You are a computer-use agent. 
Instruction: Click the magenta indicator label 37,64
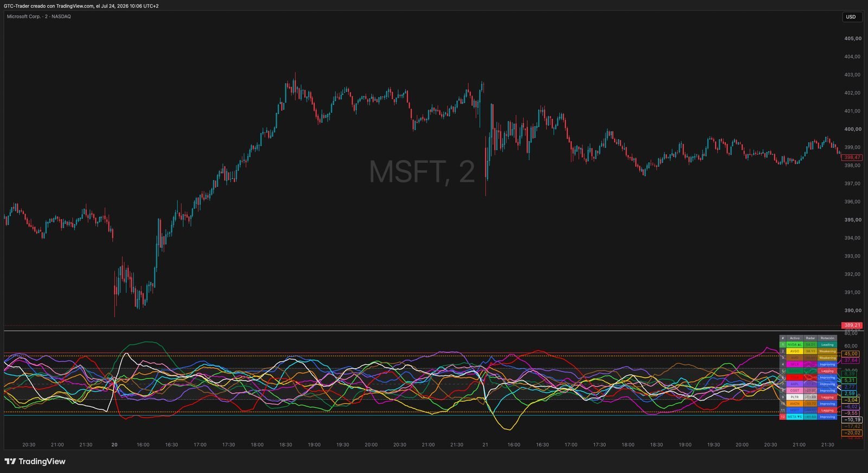851,361
